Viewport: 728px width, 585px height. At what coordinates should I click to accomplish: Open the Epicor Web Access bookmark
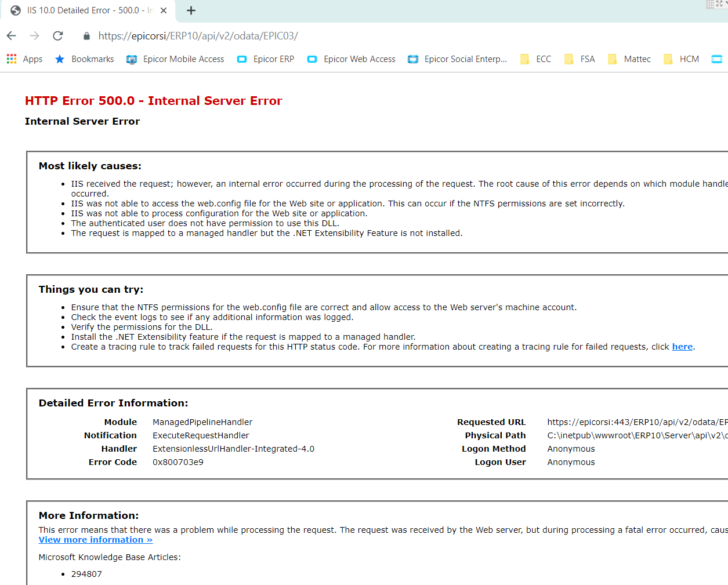point(351,59)
